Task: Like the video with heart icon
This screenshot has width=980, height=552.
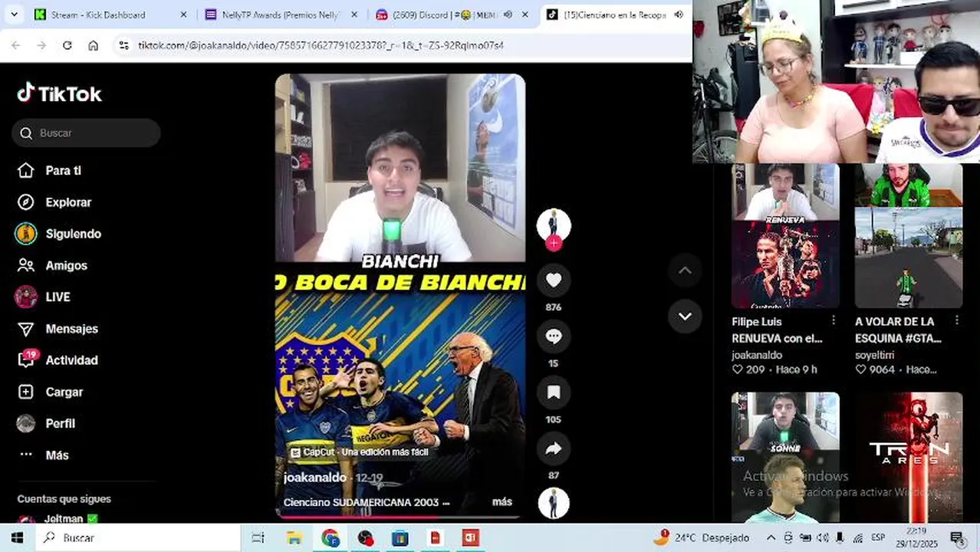Action: pos(554,281)
